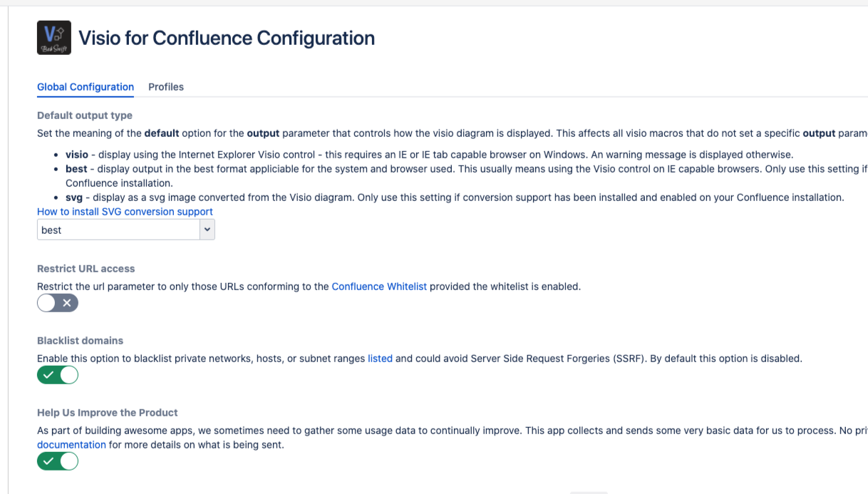Viewport: 868px width, 494px height.
Task: Open the documentation link about usage data
Action: [x=71, y=445]
